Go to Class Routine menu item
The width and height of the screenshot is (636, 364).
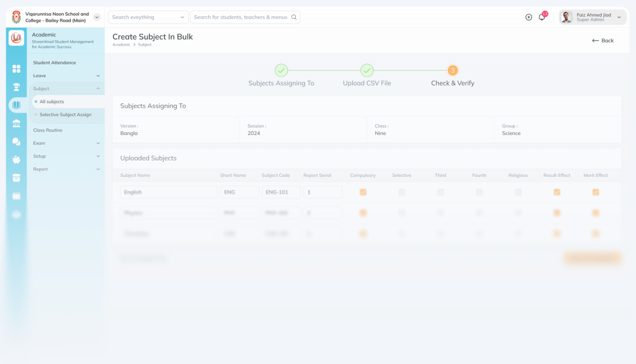47,130
